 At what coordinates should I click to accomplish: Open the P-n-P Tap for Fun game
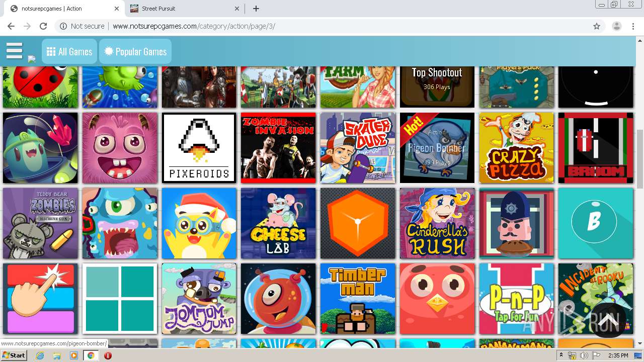(517, 299)
